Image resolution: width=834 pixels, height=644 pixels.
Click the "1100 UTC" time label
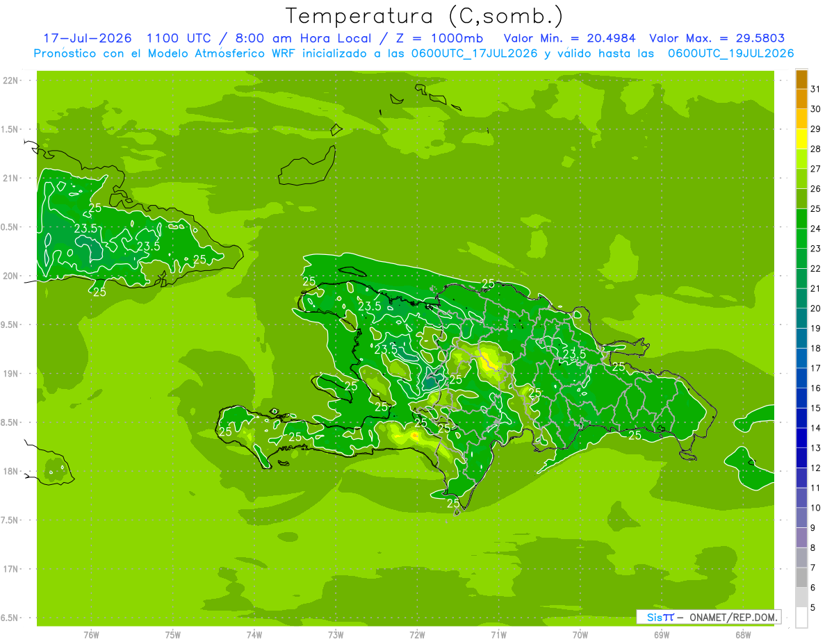(180, 39)
